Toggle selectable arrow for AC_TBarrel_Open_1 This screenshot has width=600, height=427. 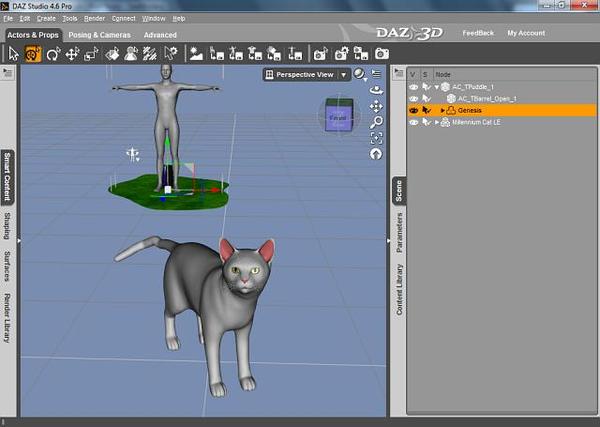tap(426, 99)
